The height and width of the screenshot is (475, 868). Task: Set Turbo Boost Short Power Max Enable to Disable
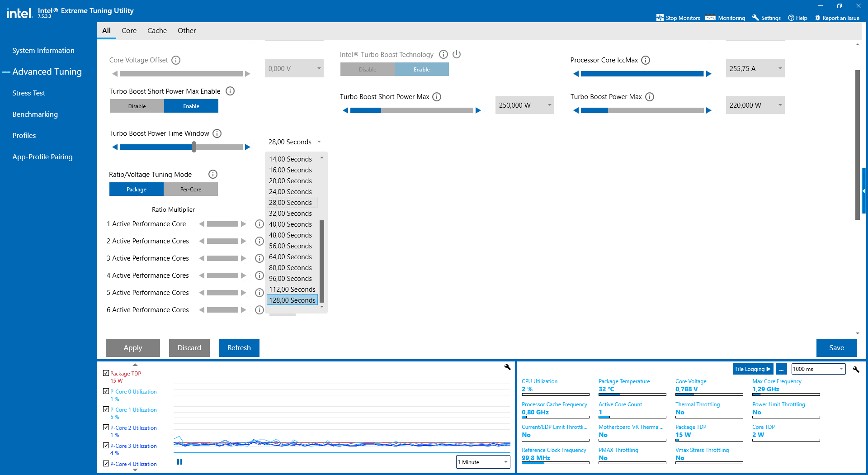(x=137, y=106)
